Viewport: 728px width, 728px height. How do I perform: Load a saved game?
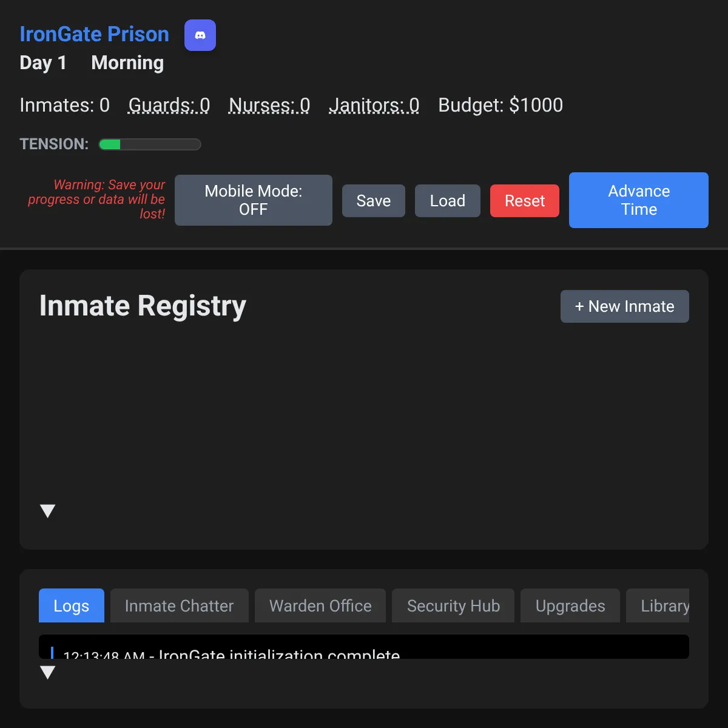click(447, 200)
